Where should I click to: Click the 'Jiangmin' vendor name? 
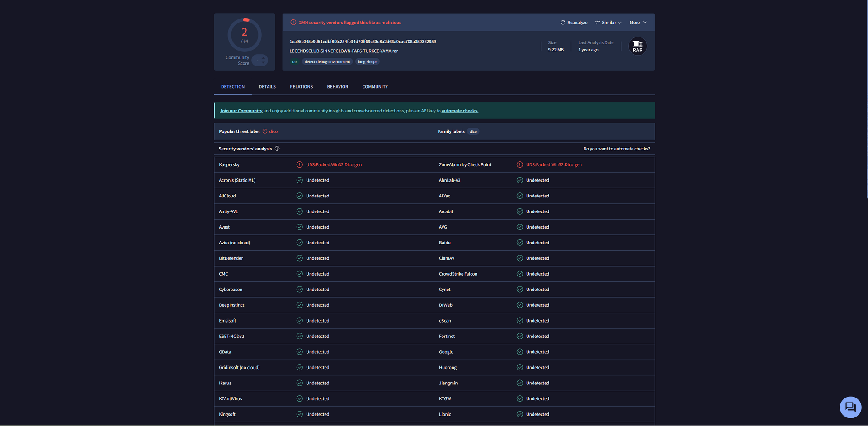click(x=448, y=383)
